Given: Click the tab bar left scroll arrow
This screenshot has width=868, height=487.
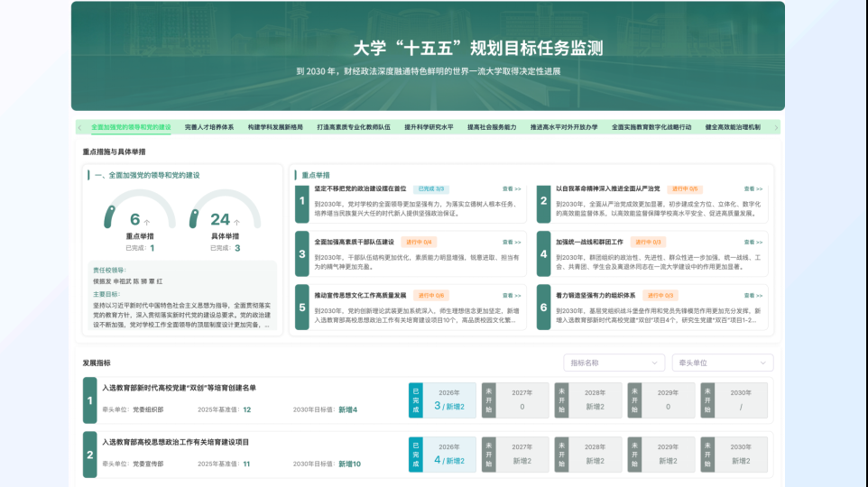Looking at the screenshot, I should click(x=79, y=127).
